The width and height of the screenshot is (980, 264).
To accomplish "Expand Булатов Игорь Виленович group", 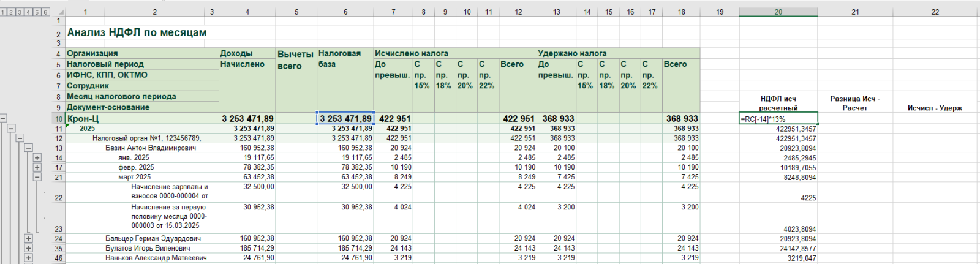I will point(28,249).
